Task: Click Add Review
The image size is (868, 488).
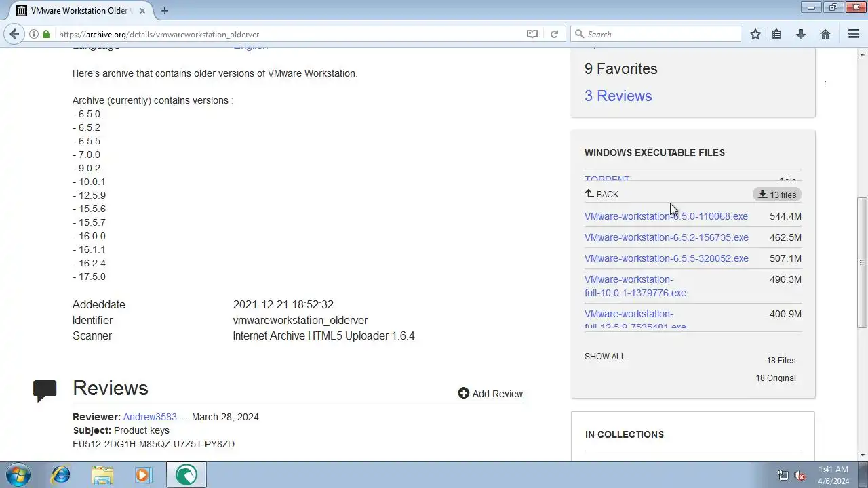Action: [x=490, y=394]
